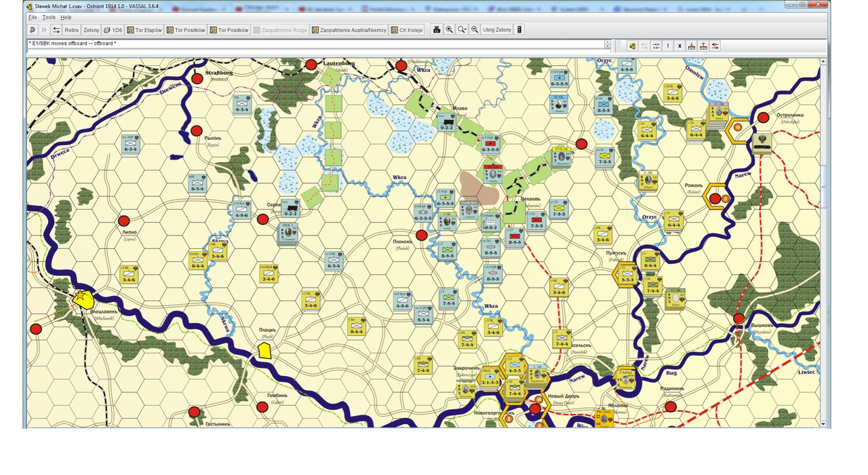Screen dimensions: 868x475
Task: Click the red town circle at Остроленка
Action: [764, 117]
